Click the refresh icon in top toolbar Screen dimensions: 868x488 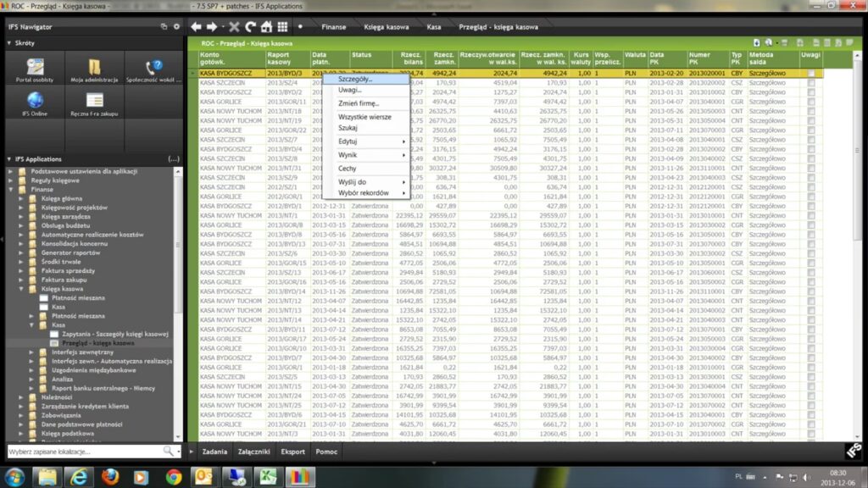(250, 27)
